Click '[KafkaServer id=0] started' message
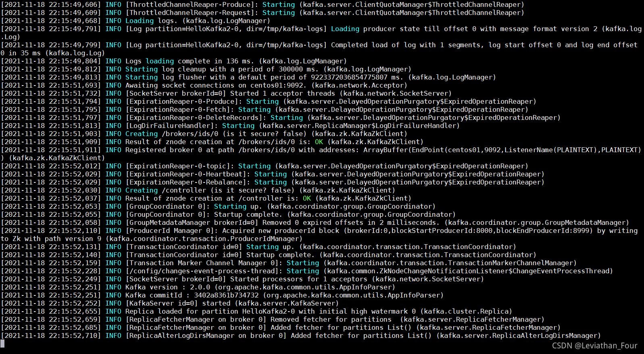 [178, 304]
